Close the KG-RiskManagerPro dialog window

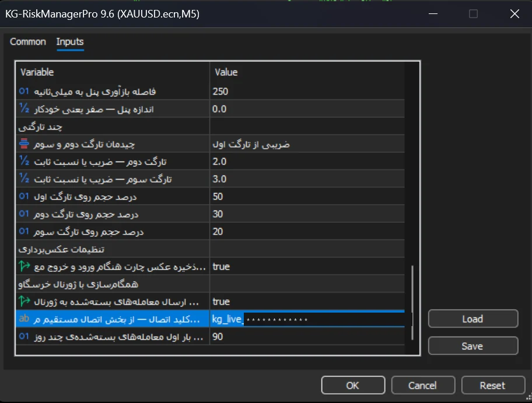coord(514,14)
